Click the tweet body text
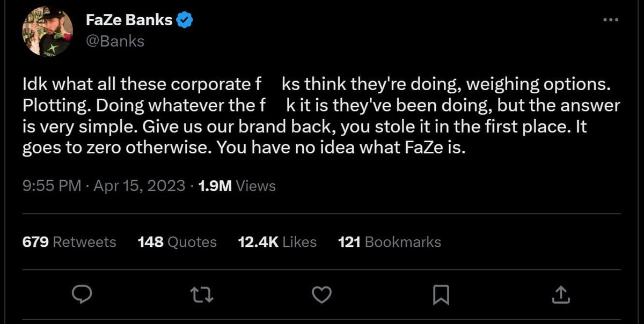644x324 pixels. pyautogui.click(x=321, y=115)
